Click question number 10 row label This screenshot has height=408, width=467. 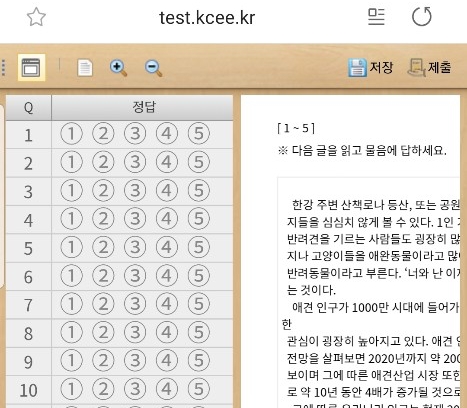coord(29,390)
